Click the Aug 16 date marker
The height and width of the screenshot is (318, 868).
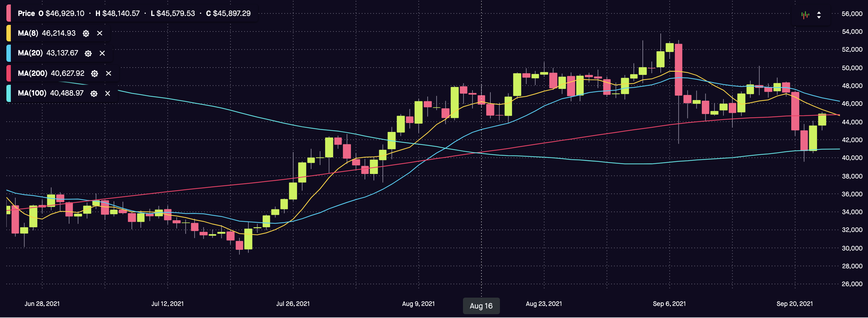tap(481, 306)
